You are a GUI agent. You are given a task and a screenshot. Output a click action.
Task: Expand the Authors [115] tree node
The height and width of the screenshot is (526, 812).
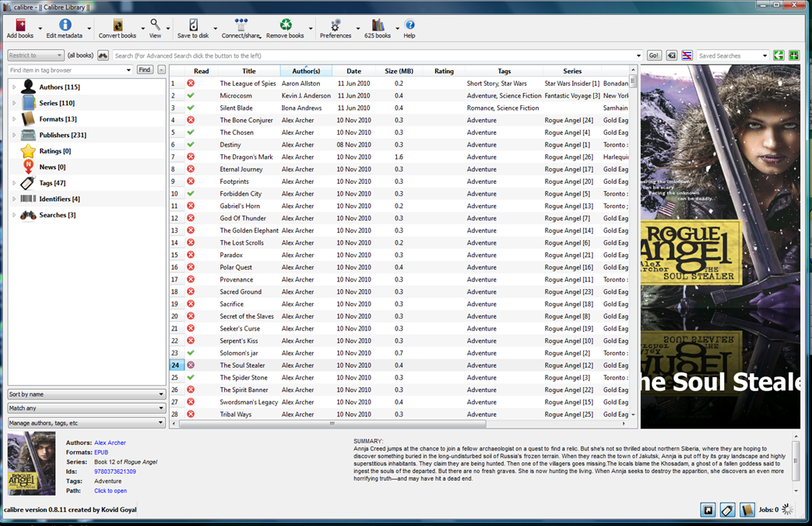click(13, 86)
